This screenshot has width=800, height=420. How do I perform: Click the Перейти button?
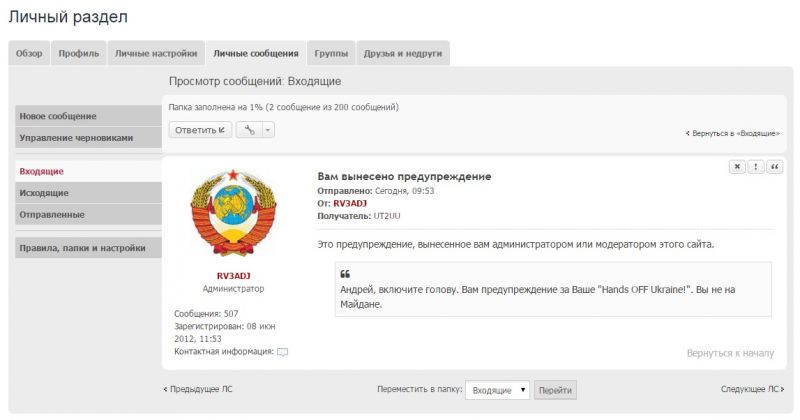click(555, 389)
